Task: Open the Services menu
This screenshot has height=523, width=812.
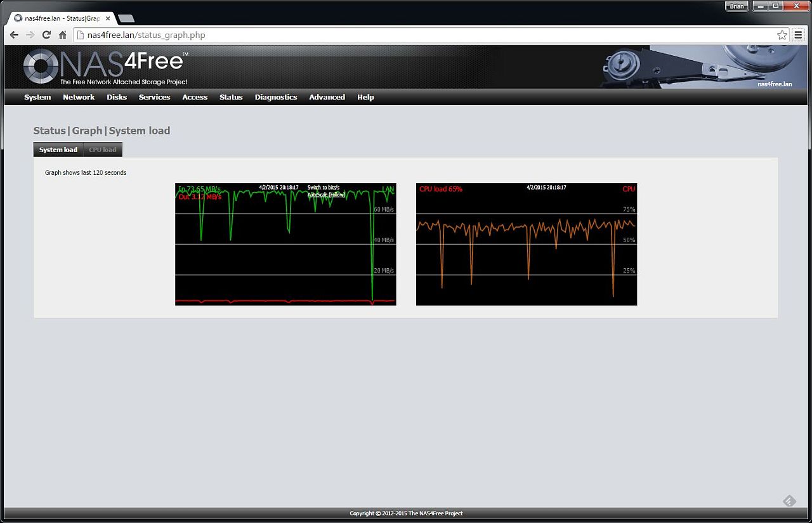Action: click(x=154, y=97)
